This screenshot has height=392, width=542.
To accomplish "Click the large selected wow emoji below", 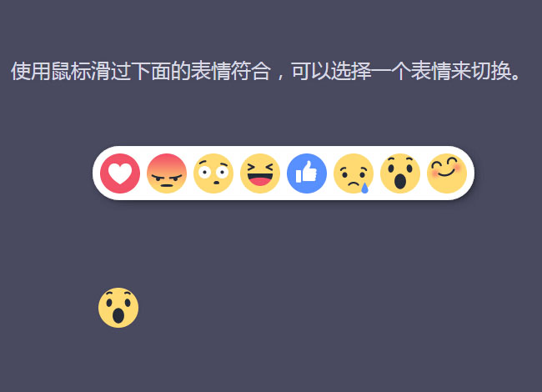I will pyautogui.click(x=118, y=308).
